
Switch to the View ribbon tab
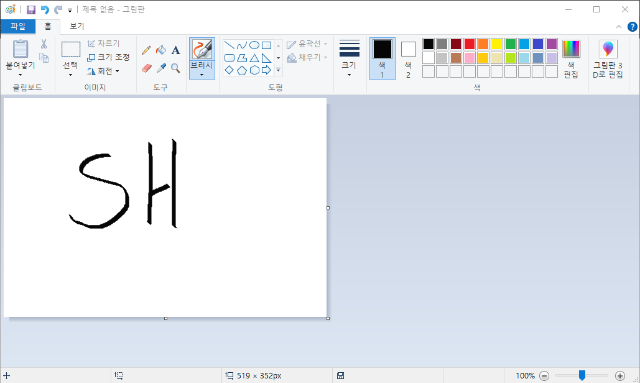coord(76,26)
